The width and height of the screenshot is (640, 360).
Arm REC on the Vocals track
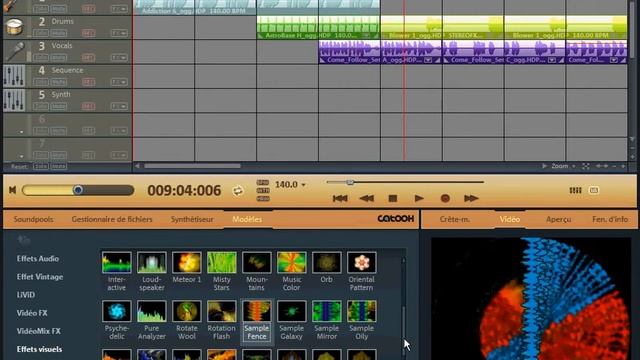click(x=89, y=58)
